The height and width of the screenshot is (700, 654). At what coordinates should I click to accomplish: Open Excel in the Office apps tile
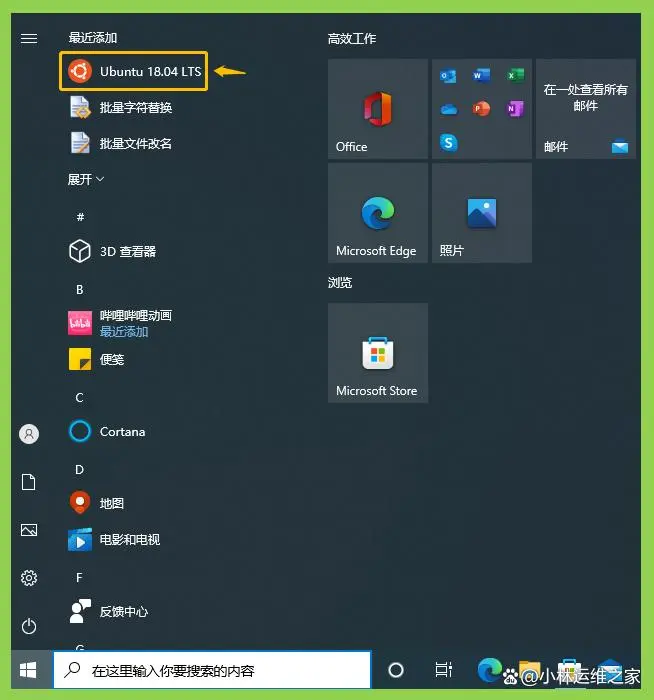pos(515,75)
